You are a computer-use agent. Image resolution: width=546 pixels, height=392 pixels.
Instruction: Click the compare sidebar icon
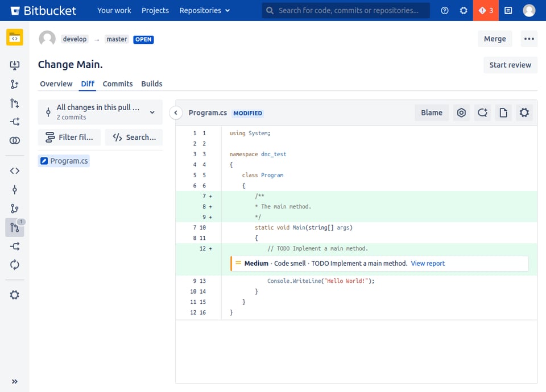(15, 140)
